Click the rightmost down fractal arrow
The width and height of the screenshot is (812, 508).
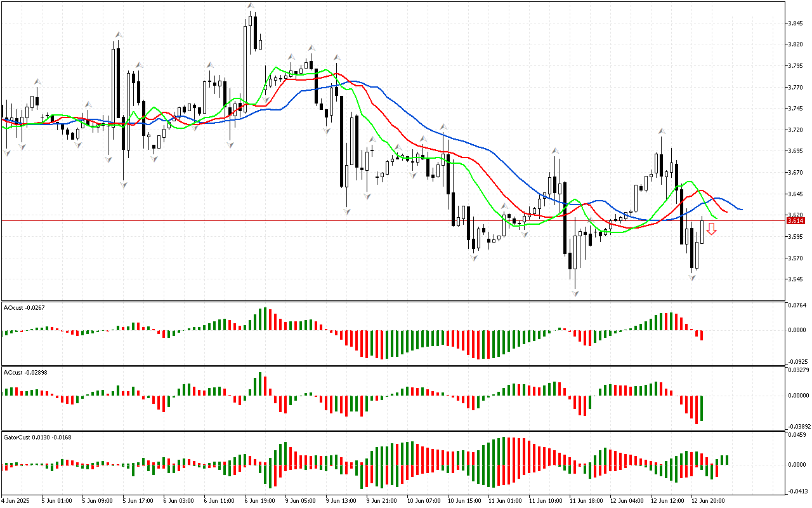coord(693,277)
